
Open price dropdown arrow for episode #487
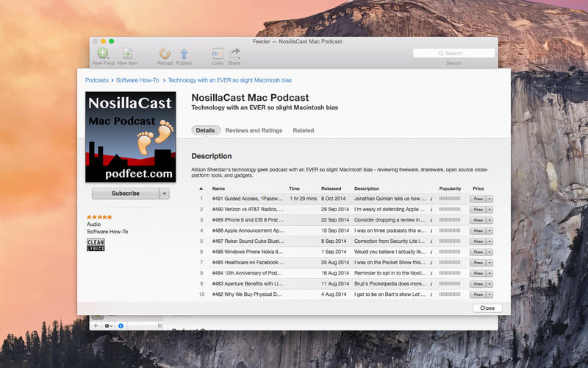point(490,241)
